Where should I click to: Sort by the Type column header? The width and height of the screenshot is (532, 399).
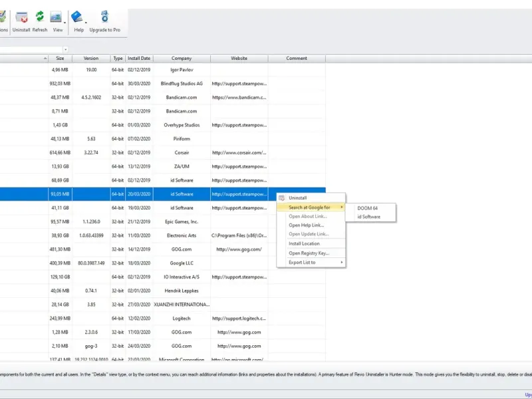(x=118, y=59)
